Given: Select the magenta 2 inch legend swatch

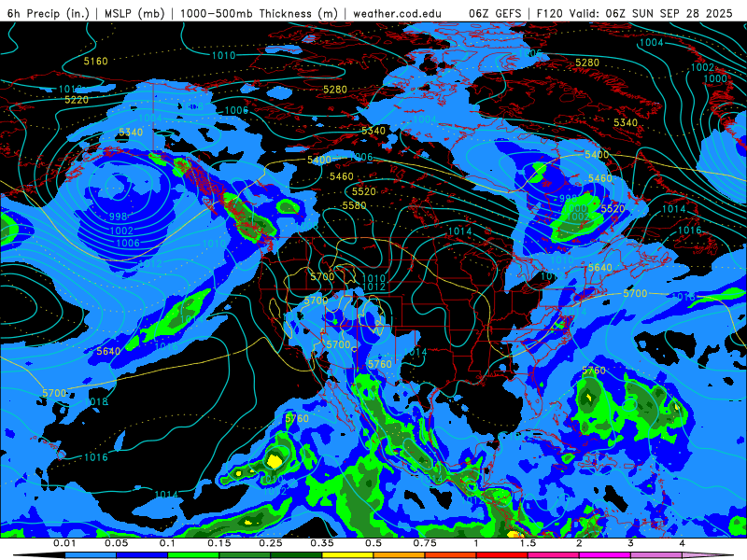Looking at the screenshot, I should pos(605,555).
